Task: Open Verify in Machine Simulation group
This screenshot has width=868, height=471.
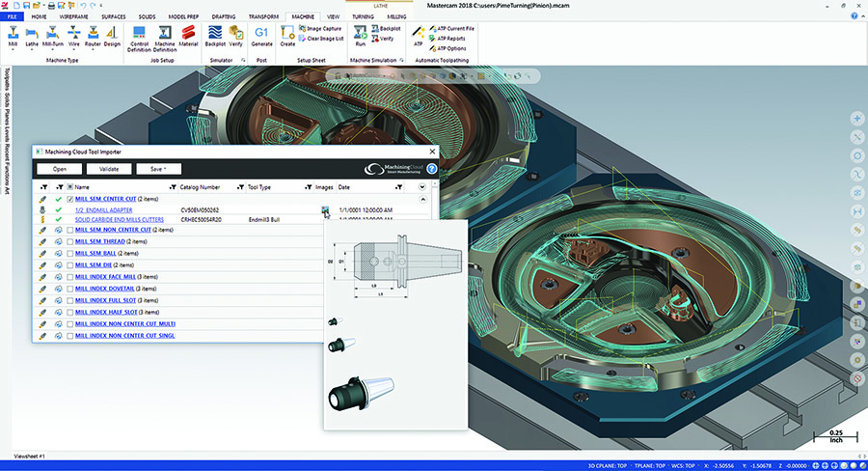Action: pos(383,39)
